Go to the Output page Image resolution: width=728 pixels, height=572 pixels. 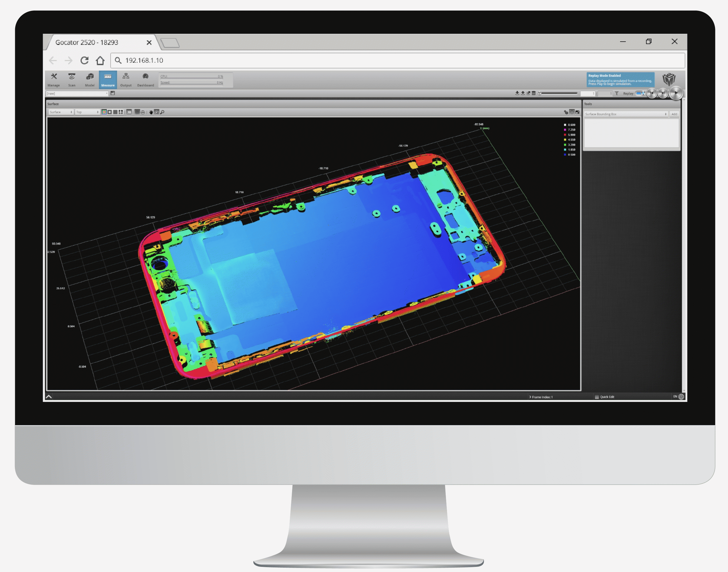[126, 80]
